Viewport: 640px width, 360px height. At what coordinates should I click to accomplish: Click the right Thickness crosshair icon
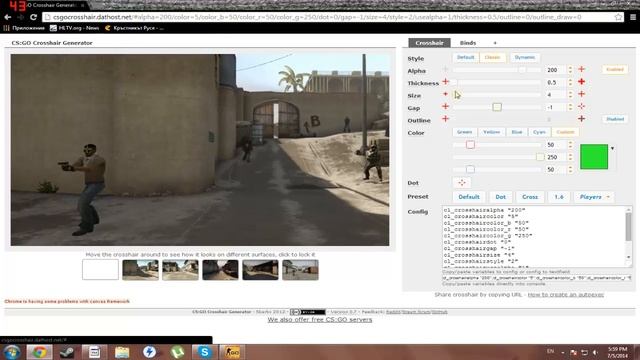pos(581,82)
